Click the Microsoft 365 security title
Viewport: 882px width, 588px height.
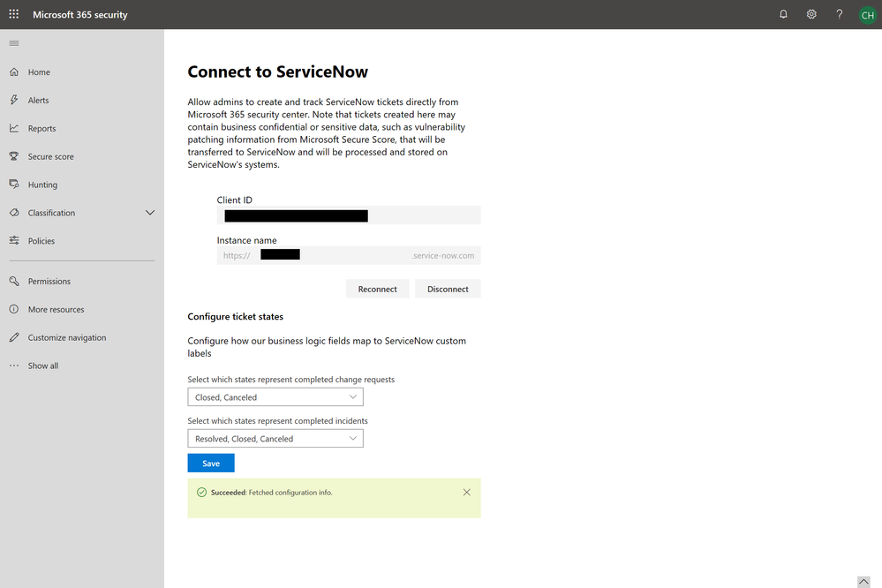pyautogui.click(x=79, y=15)
